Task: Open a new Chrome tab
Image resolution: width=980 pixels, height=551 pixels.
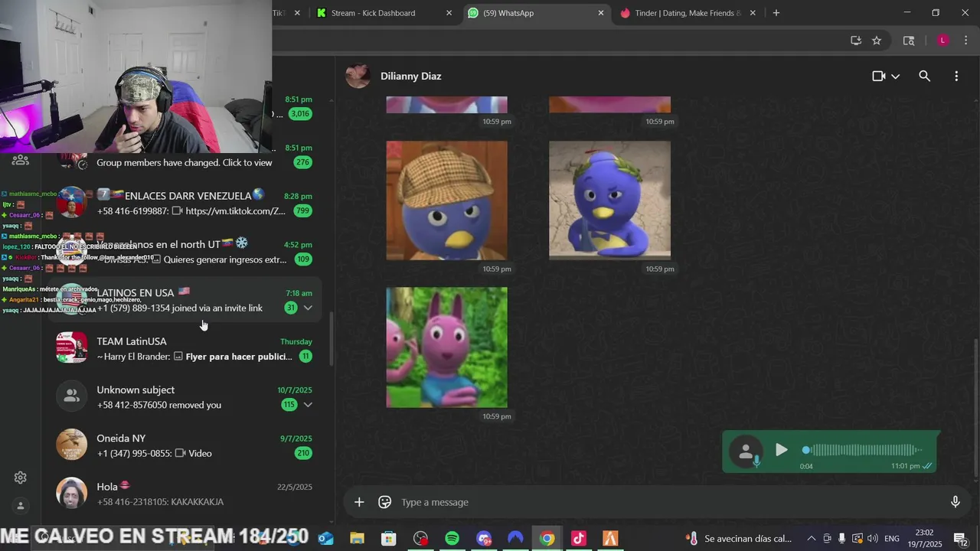Action: click(776, 13)
